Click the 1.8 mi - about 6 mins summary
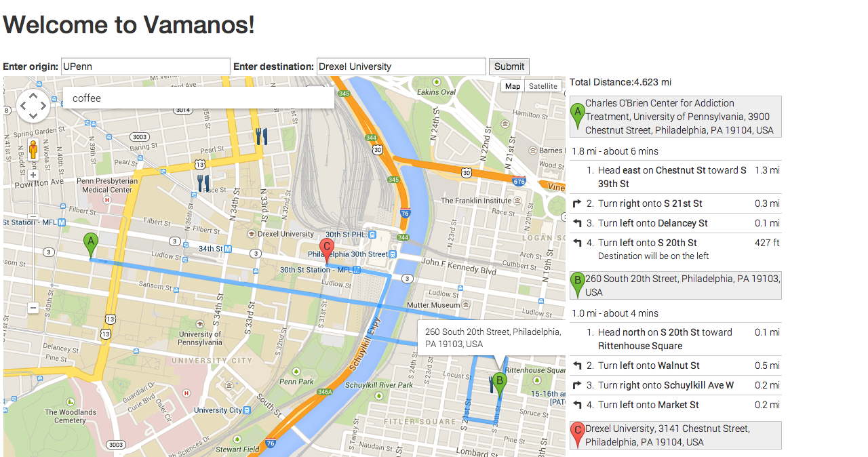The image size is (868, 457). (615, 151)
